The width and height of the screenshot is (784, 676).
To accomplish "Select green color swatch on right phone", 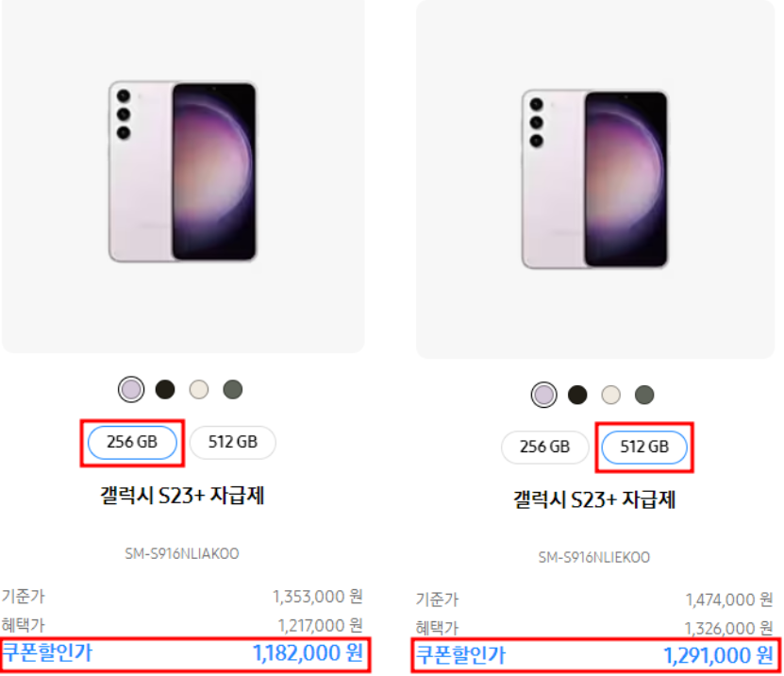I will [x=644, y=395].
